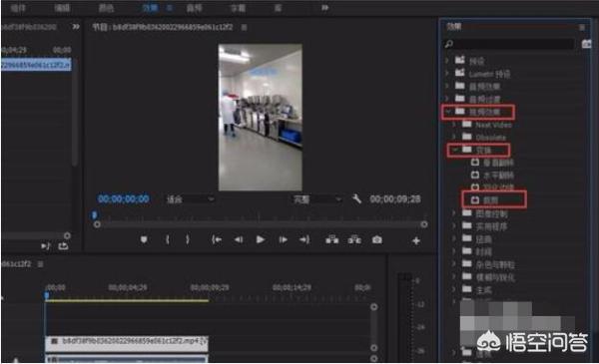Play the program monitor video
The height and width of the screenshot is (364, 599).
(261, 239)
